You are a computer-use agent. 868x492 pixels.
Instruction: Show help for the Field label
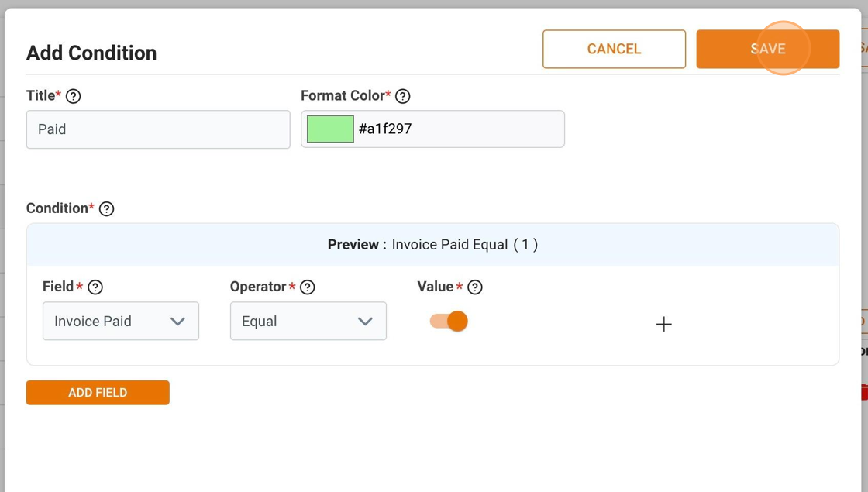pos(95,287)
